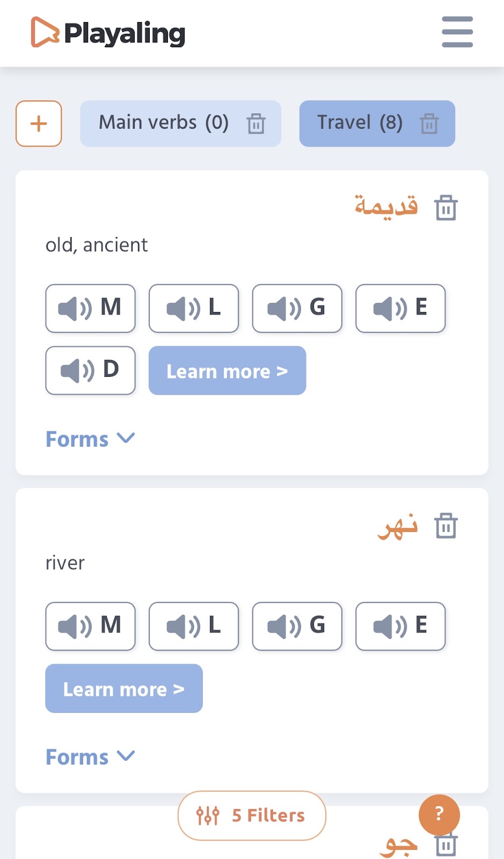The height and width of the screenshot is (859, 504).
Task: Switch to the Main verbs (0) tab
Action: point(164,122)
